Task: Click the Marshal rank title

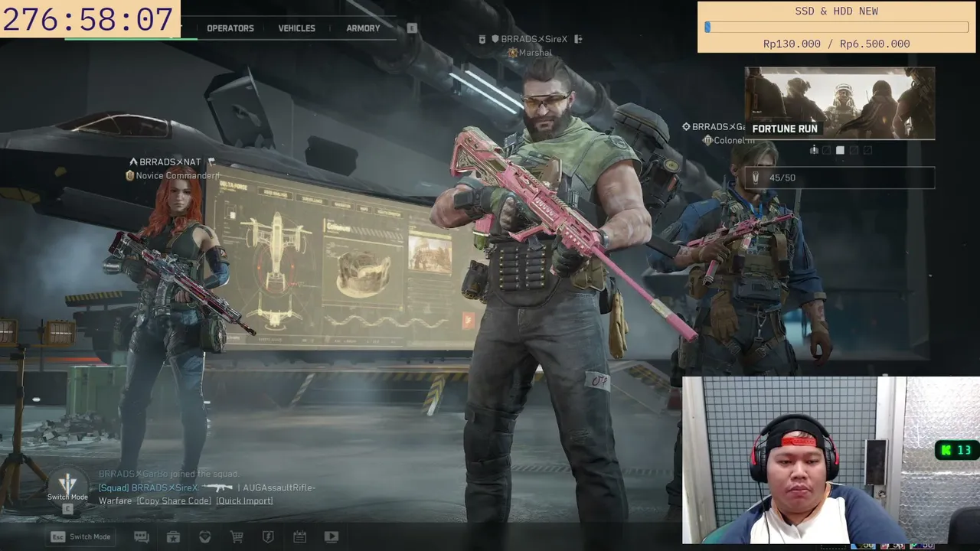Action: (x=535, y=53)
